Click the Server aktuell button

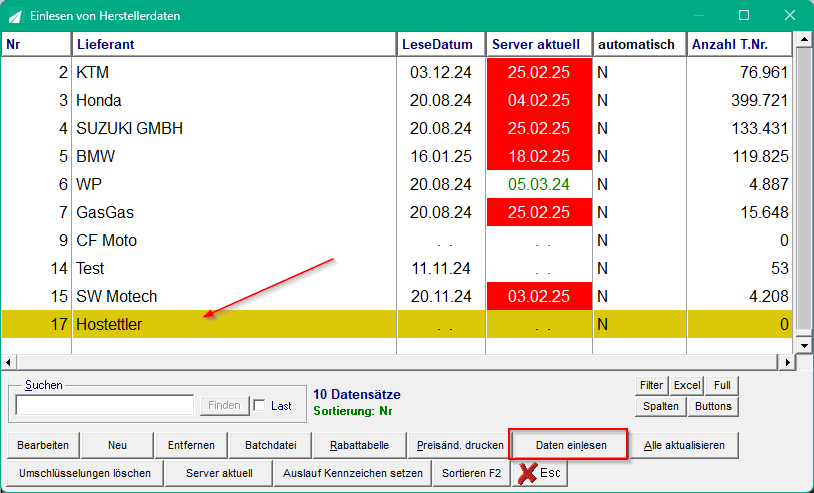click(x=219, y=473)
